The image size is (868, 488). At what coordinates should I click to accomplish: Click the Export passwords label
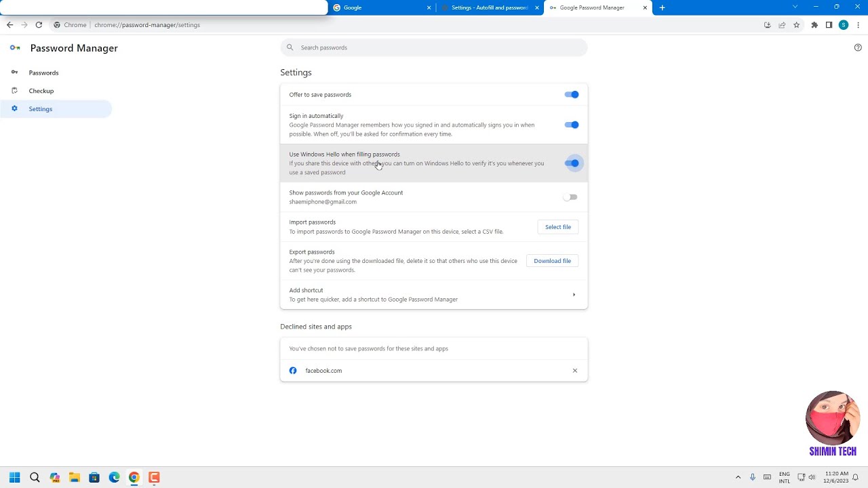(312, 252)
